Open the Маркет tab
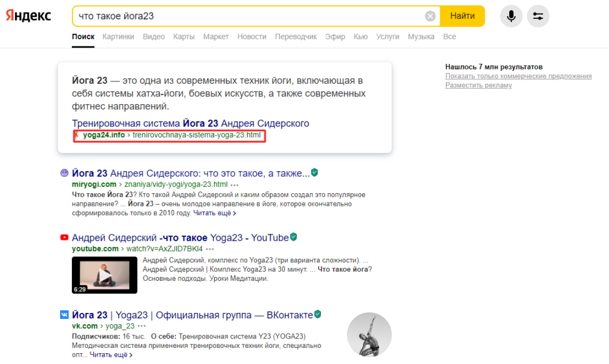The width and height of the screenshot is (609, 364). [x=216, y=36]
